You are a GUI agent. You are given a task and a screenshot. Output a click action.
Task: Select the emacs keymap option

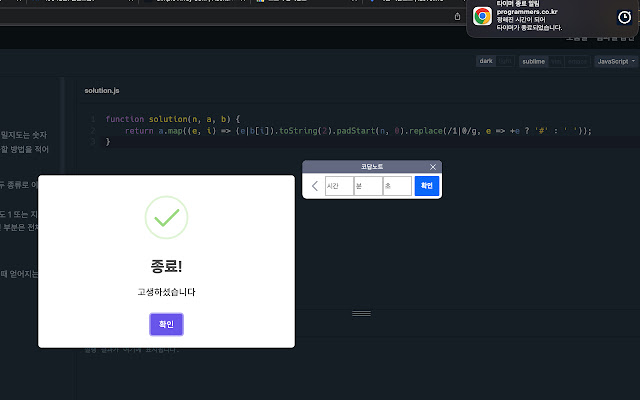coord(577,61)
